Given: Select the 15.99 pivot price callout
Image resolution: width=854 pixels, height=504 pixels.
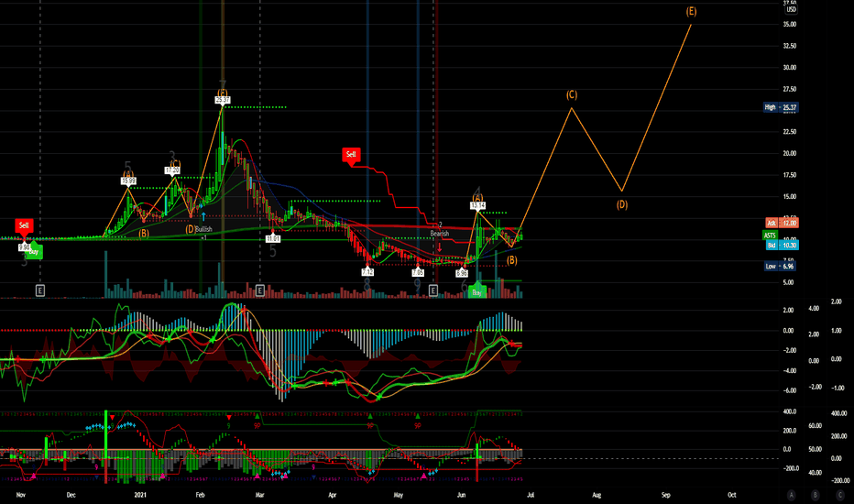Looking at the screenshot, I should [x=128, y=181].
